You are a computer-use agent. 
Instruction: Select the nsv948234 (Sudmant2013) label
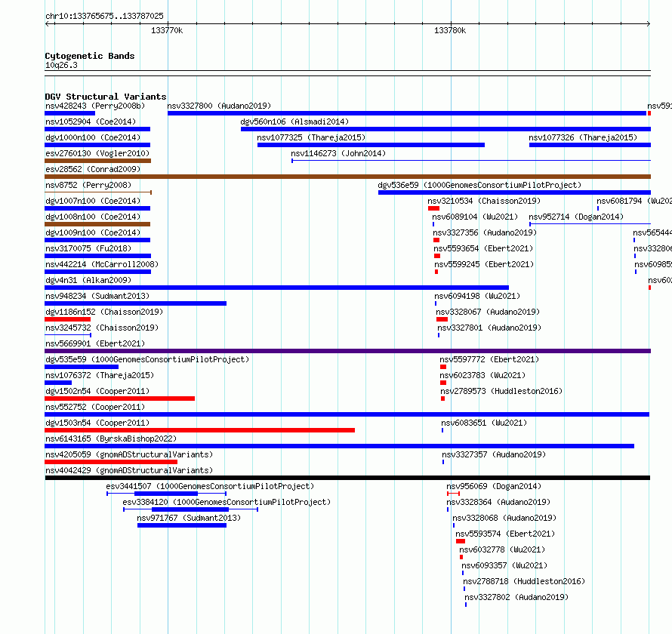(x=97, y=296)
